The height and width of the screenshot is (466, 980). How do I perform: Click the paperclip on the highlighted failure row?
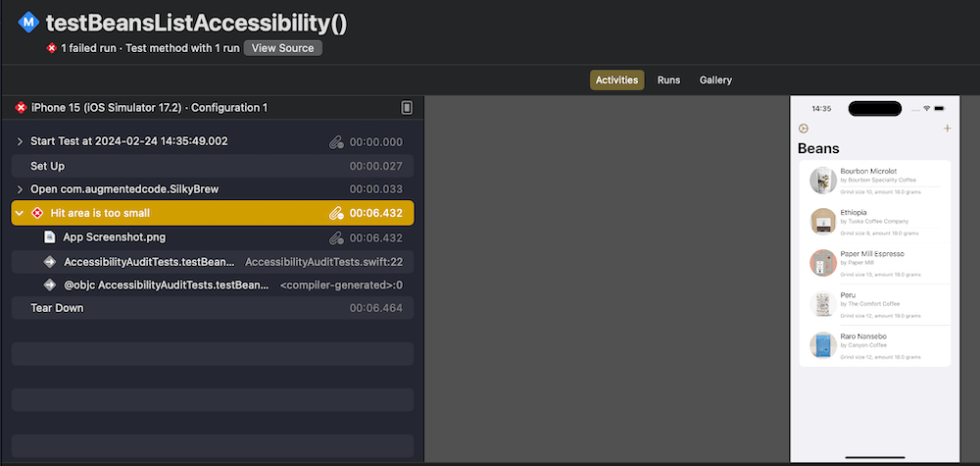pyautogui.click(x=335, y=213)
